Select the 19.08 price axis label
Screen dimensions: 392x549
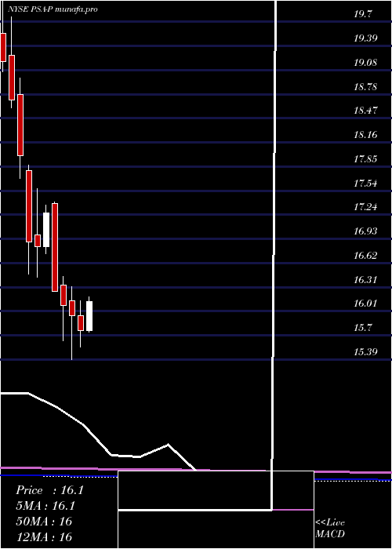[365, 63]
